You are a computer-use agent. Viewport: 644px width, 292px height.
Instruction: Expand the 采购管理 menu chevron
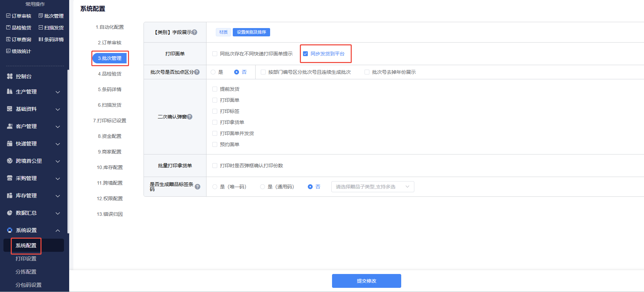pyautogui.click(x=58, y=178)
